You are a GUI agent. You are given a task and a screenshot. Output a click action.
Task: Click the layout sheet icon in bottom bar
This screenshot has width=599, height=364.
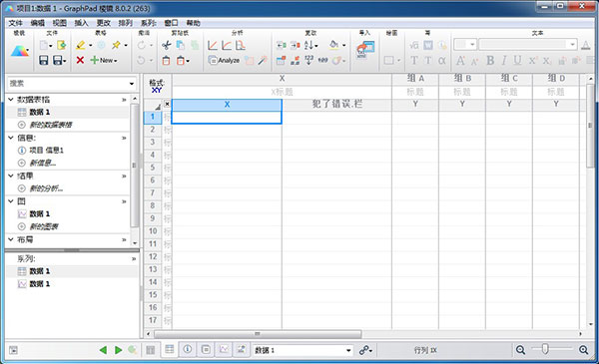tap(242, 349)
